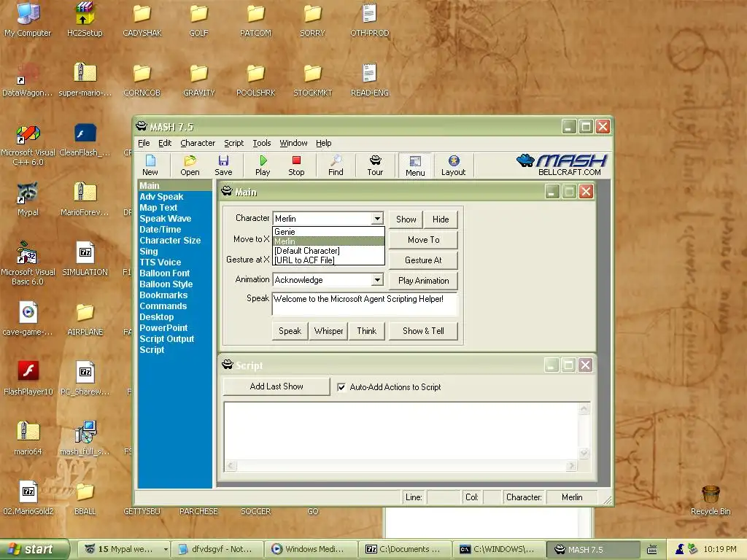Select Map Text in the sidebar
747x560 pixels.
point(158,208)
